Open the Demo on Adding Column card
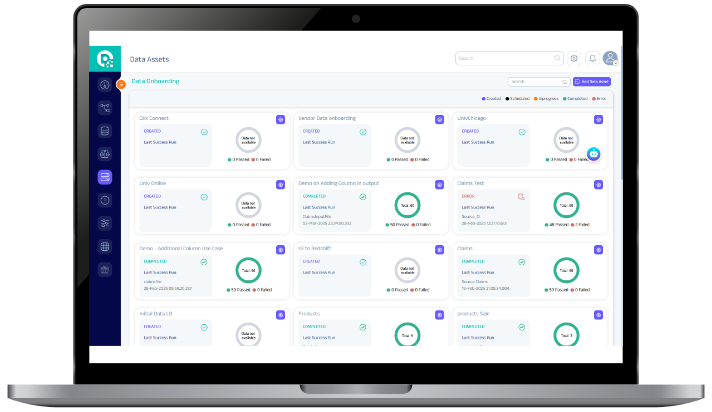 tap(341, 184)
